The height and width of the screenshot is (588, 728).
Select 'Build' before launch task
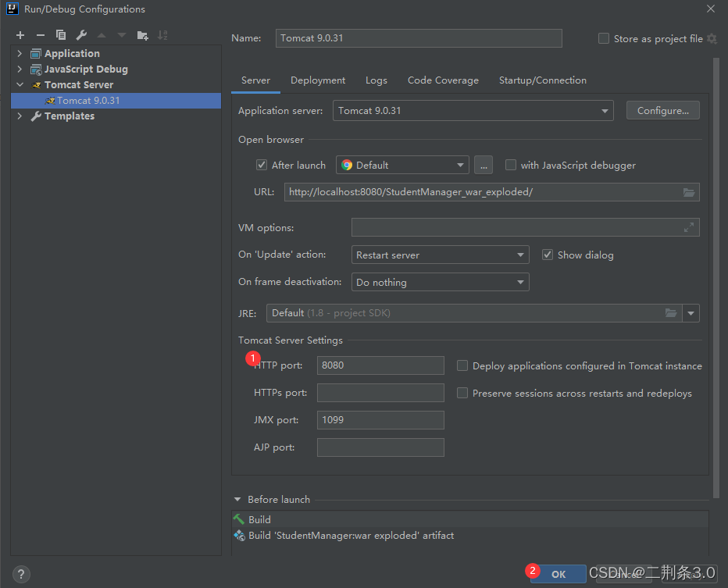coord(470,519)
